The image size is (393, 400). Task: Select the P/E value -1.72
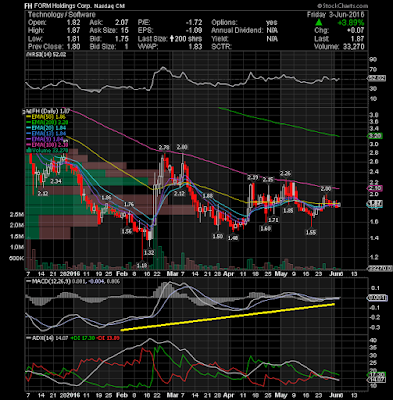pos(194,23)
